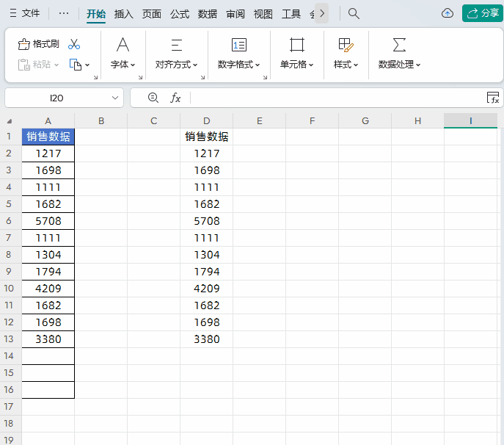Open number format group dialog launcher
504x445 pixels.
[265, 77]
